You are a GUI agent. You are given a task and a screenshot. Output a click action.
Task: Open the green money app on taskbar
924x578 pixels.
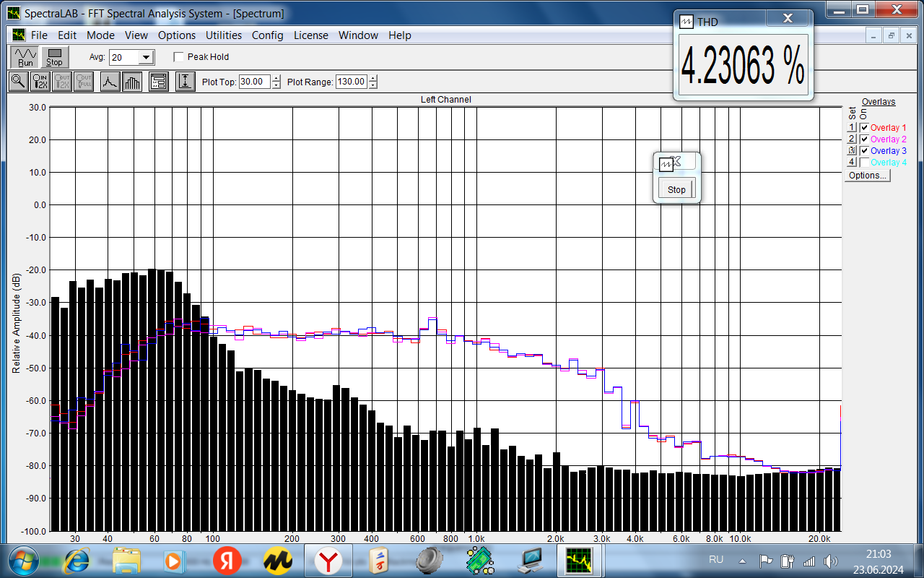(x=479, y=560)
